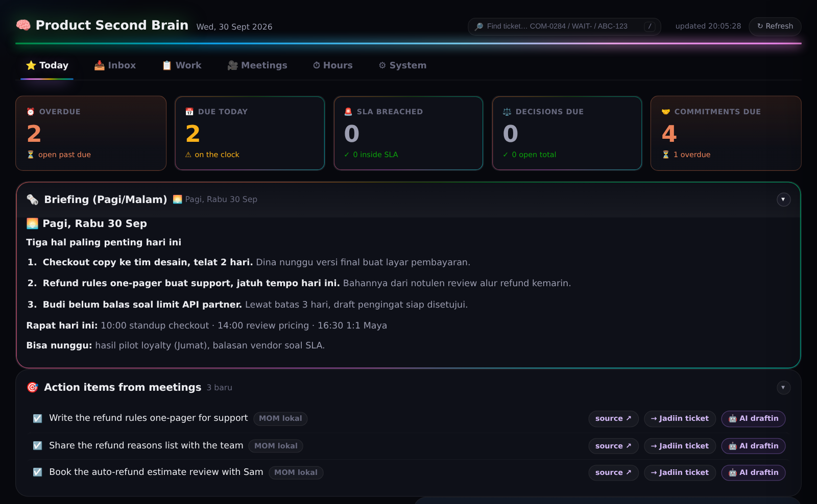The height and width of the screenshot is (504, 817).
Task: Collapse the Action items from meetings panel
Action: [x=783, y=388]
